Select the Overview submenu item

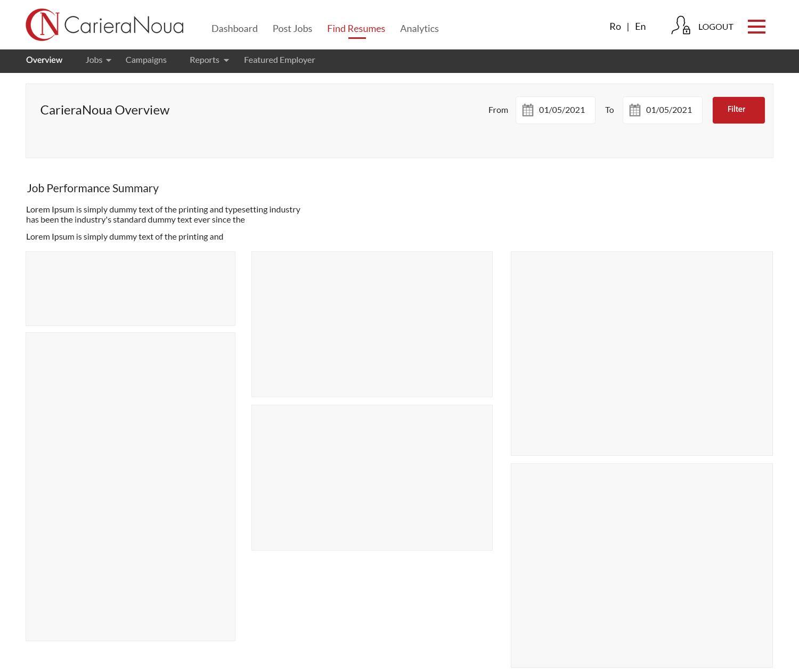coord(44,60)
